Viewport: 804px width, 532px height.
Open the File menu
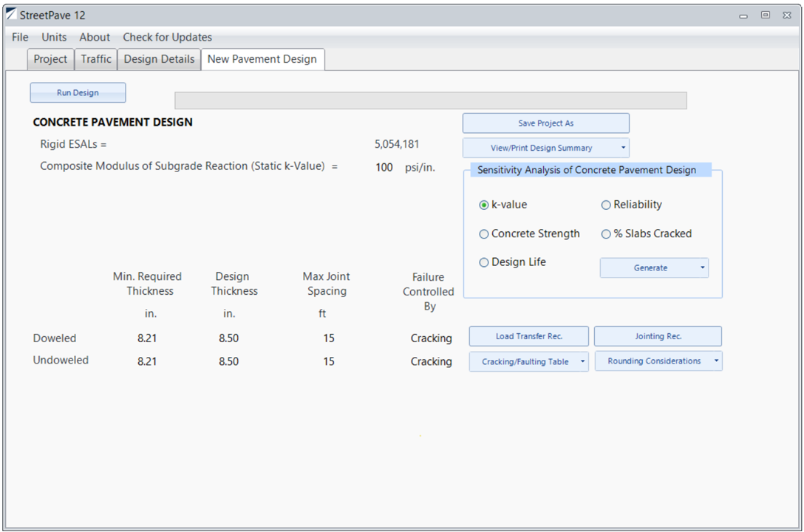(20, 37)
